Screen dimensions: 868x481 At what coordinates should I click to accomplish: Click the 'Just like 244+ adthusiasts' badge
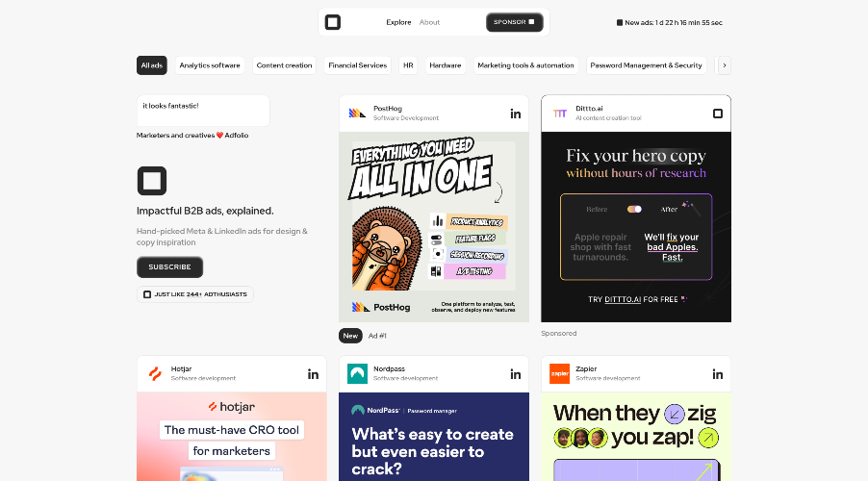tap(194, 294)
